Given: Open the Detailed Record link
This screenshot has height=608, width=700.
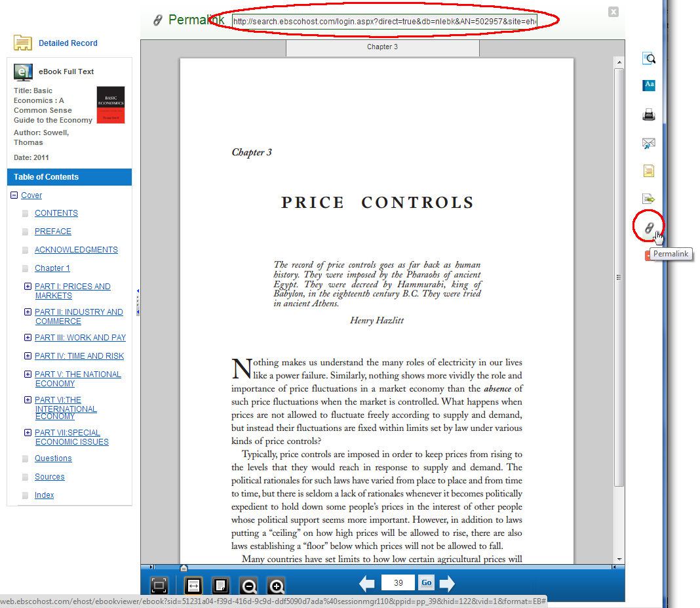Looking at the screenshot, I should coord(68,43).
